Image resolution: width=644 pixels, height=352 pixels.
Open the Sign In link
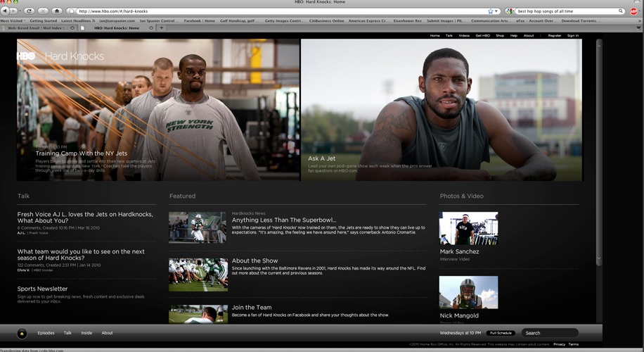pos(573,35)
